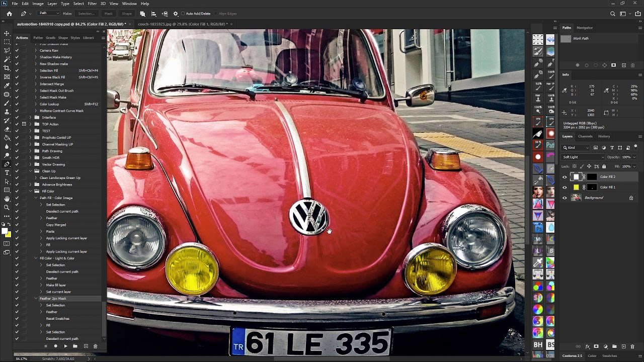Switch to the Navigator tab
The width and height of the screenshot is (644, 362).
(585, 28)
